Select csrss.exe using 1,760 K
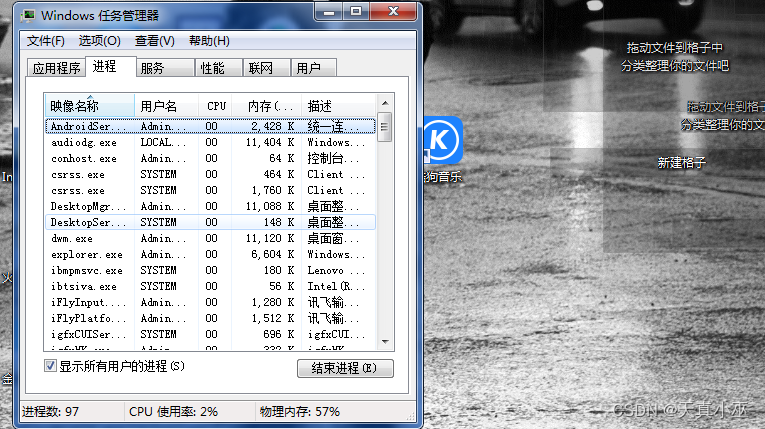Screen dimensions: 765x429 (x=210, y=190)
